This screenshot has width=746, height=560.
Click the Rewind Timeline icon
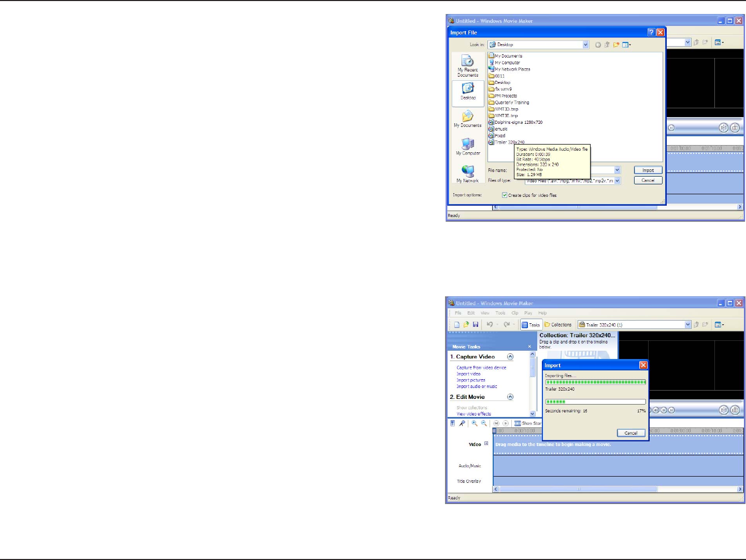point(496,423)
